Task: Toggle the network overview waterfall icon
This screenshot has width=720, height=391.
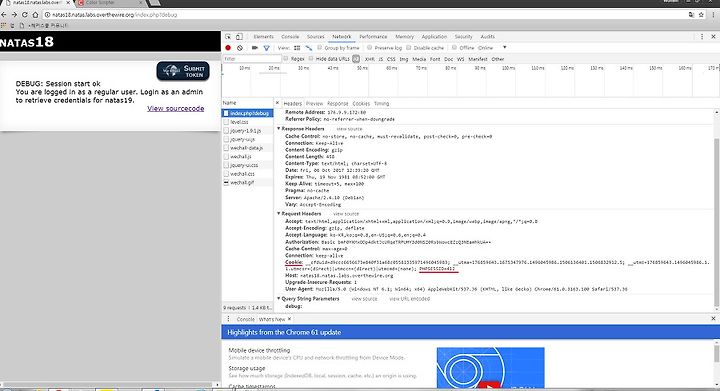Action: pos(309,48)
